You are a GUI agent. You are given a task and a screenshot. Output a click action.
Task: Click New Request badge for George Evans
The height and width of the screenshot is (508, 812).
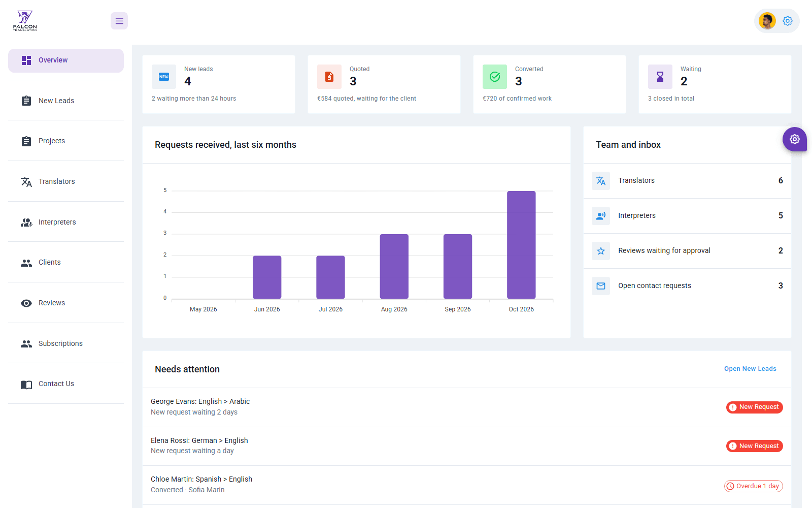[755, 407]
